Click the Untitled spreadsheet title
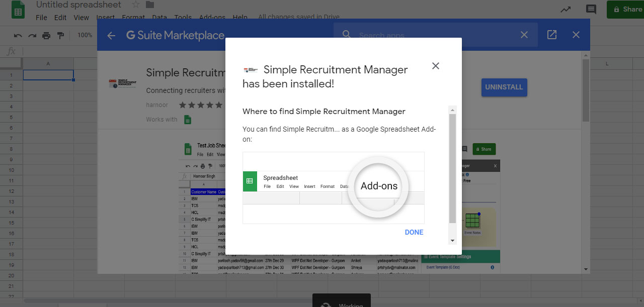 (x=78, y=5)
